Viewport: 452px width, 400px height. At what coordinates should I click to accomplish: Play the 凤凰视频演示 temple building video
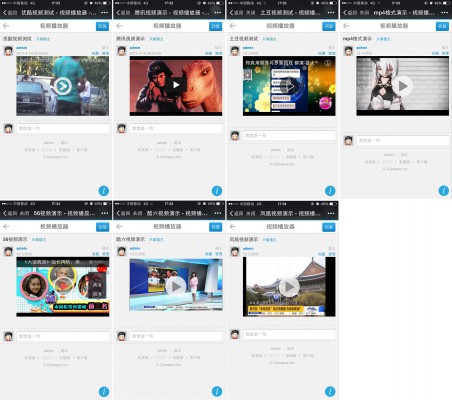pyautogui.click(x=289, y=287)
